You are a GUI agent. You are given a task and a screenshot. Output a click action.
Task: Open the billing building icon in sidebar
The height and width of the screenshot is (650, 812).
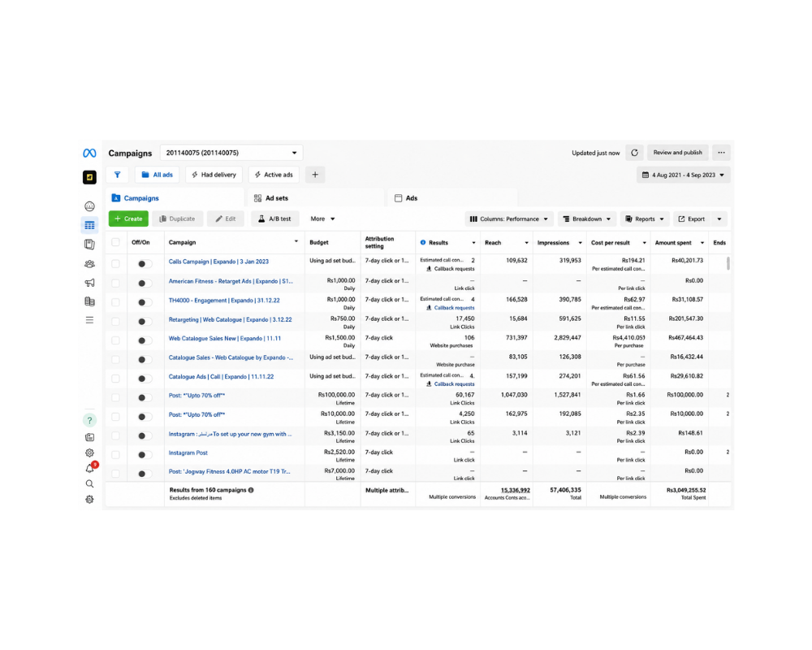click(x=89, y=301)
